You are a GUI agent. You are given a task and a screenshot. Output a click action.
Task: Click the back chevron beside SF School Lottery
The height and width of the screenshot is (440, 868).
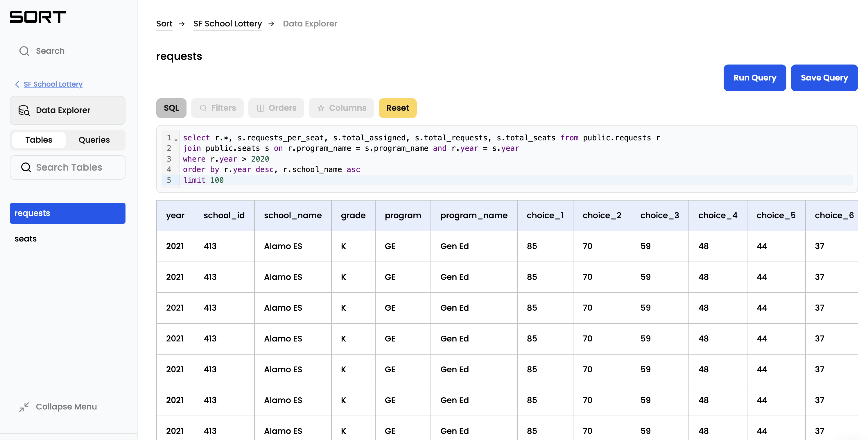[x=17, y=84]
